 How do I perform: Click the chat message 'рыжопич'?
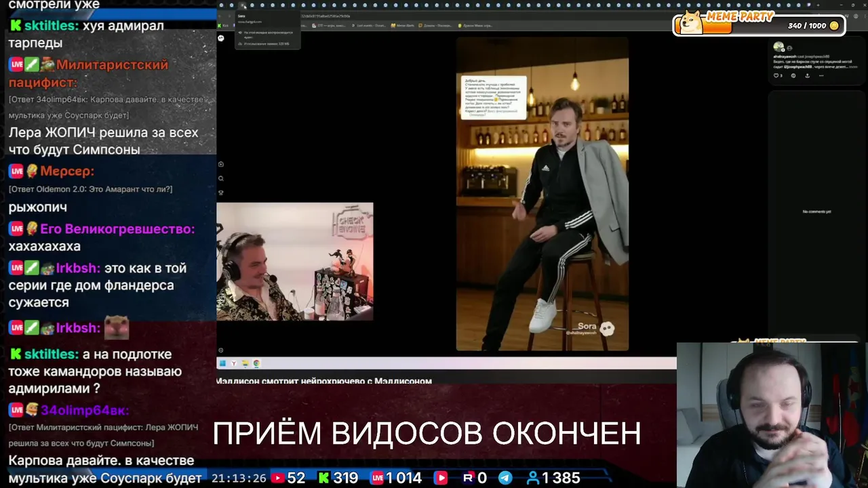coord(37,207)
